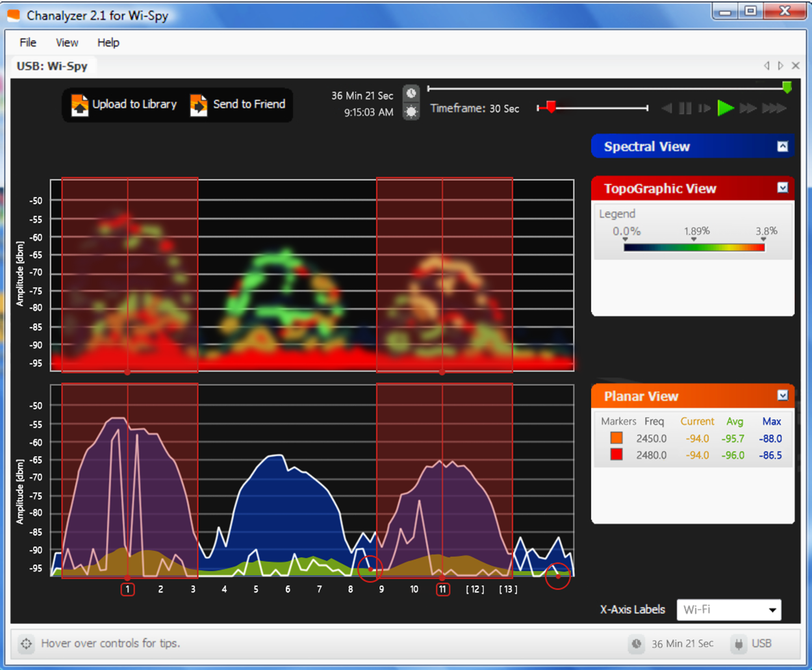Open the X-Axis Labels dropdown showing Wi-Fi
The width and height of the screenshot is (812, 670).
(x=728, y=610)
